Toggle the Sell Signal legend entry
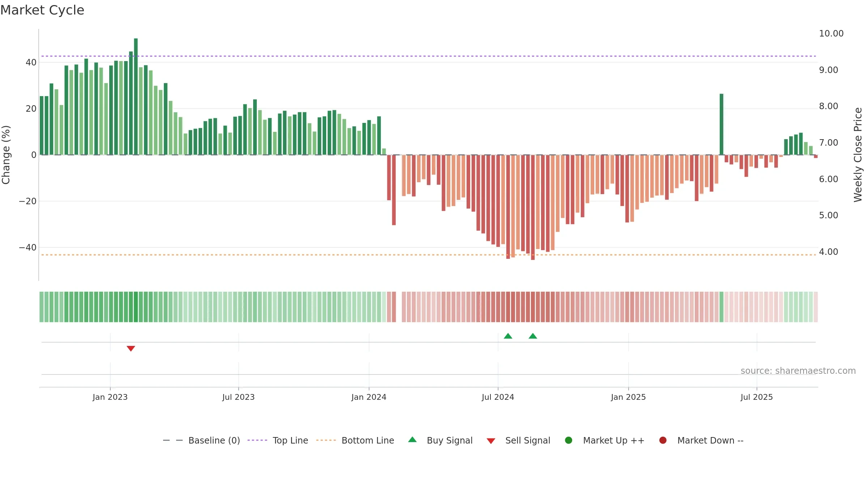This screenshot has height=488, width=868. point(518,440)
